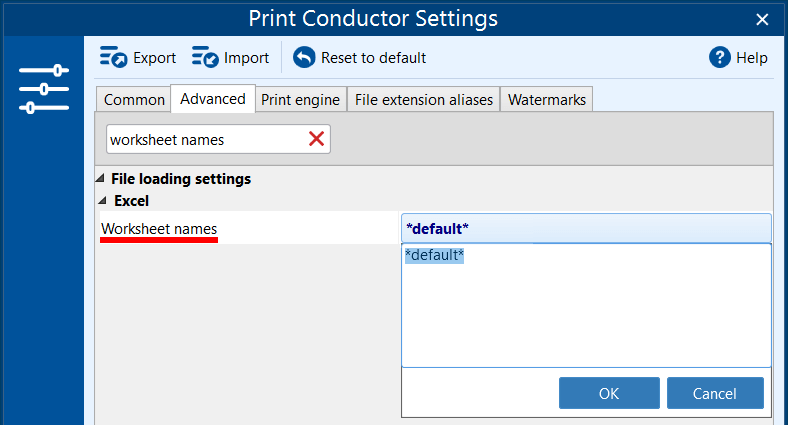Click the sliders settings icon in sidebar
This screenshot has height=425, width=788.
[x=44, y=89]
